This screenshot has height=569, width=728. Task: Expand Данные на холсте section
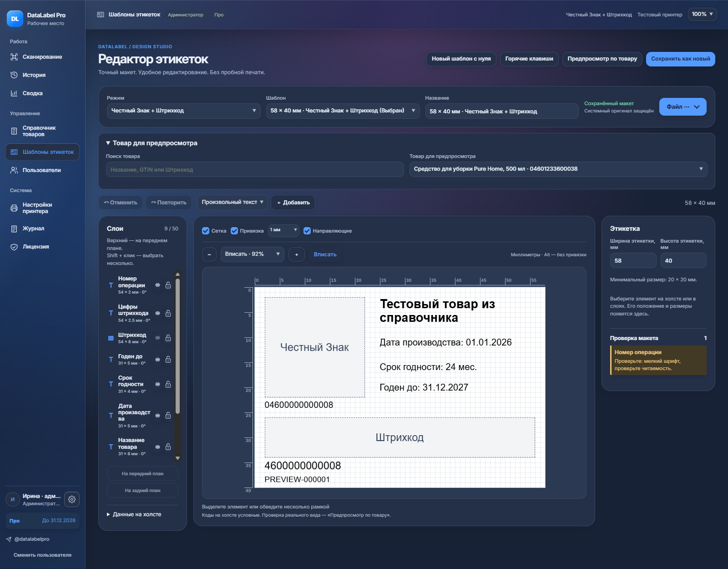point(134,514)
